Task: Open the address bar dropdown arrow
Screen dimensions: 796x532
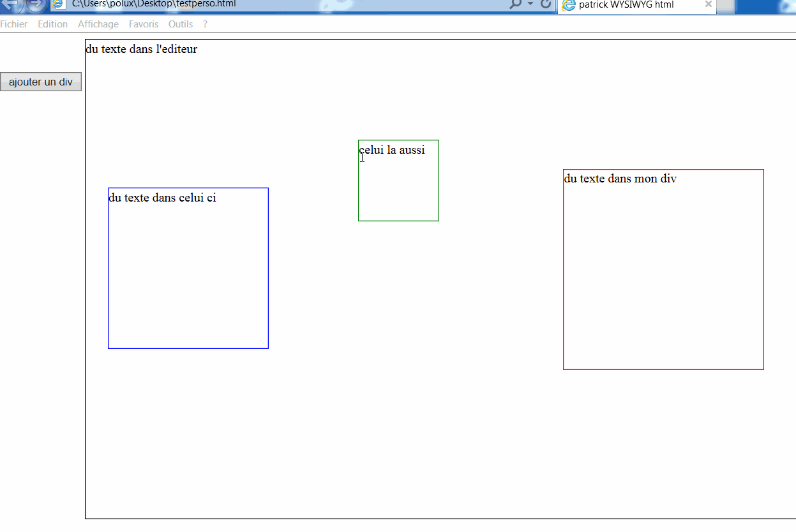Action: [530, 4]
